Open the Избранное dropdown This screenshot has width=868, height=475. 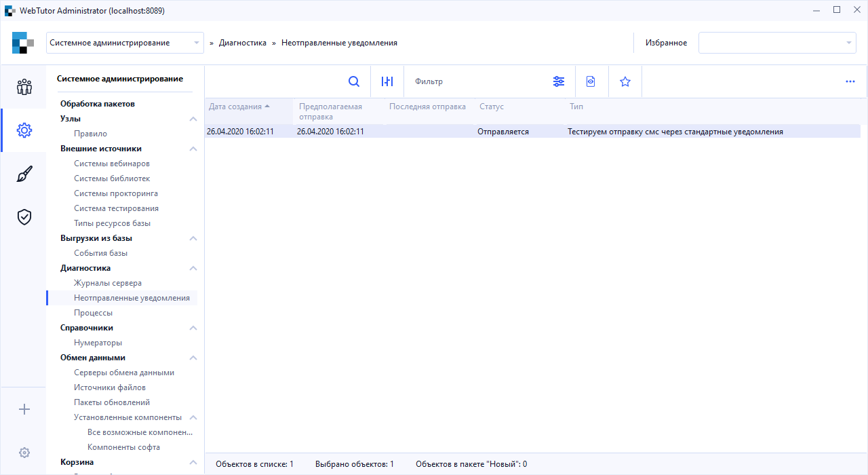777,43
